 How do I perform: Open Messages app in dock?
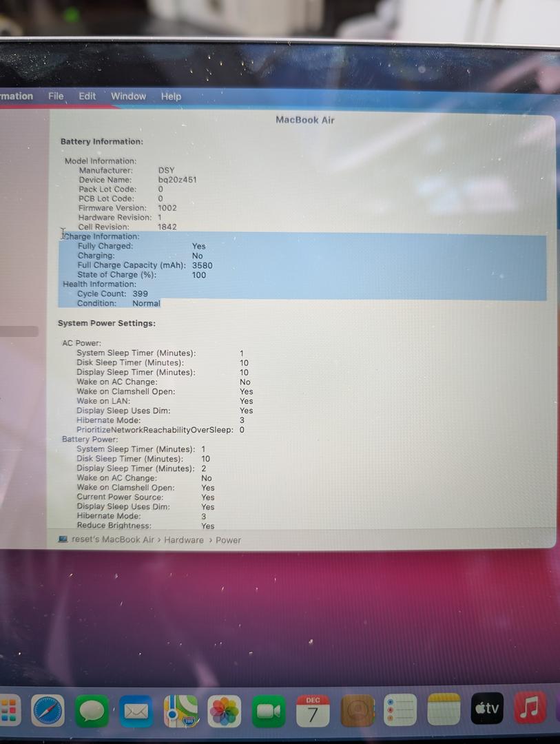[92, 710]
